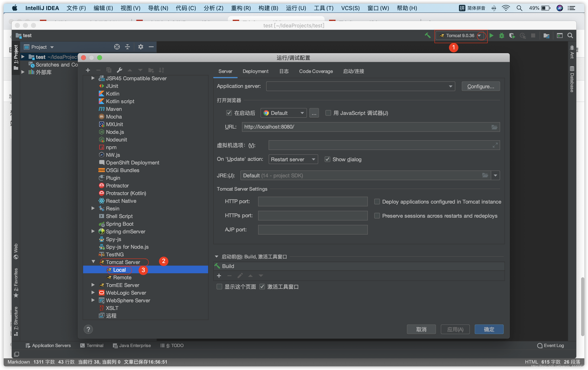588x370 pixels.
Task: Enable 显示这个页面 checkbox
Action: tap(219, 287)
